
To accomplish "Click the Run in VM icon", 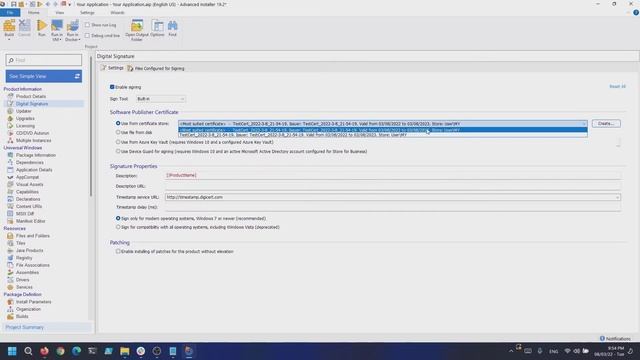I will [57, 26].
